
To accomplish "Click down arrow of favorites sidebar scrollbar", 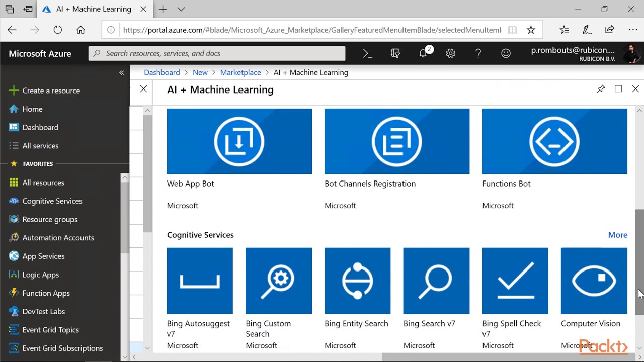I will (x=125, y=357).
